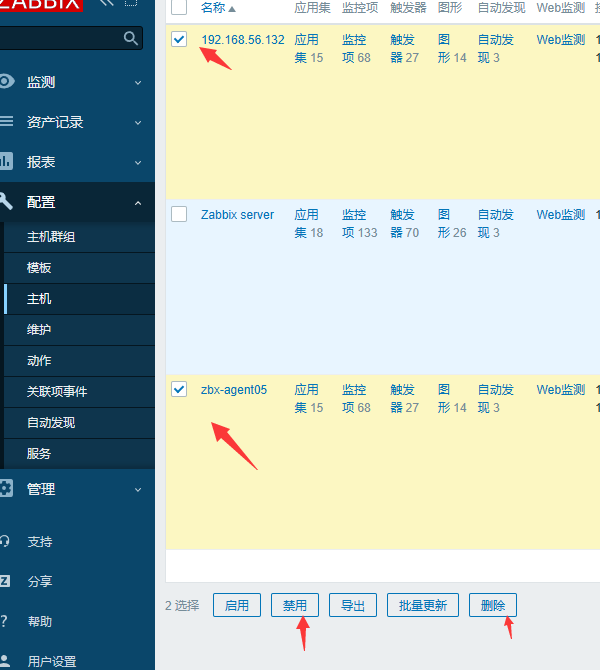Click the question mark icon beside 帮助
This screenshot has height=670, width=600.
click(4, 621)
